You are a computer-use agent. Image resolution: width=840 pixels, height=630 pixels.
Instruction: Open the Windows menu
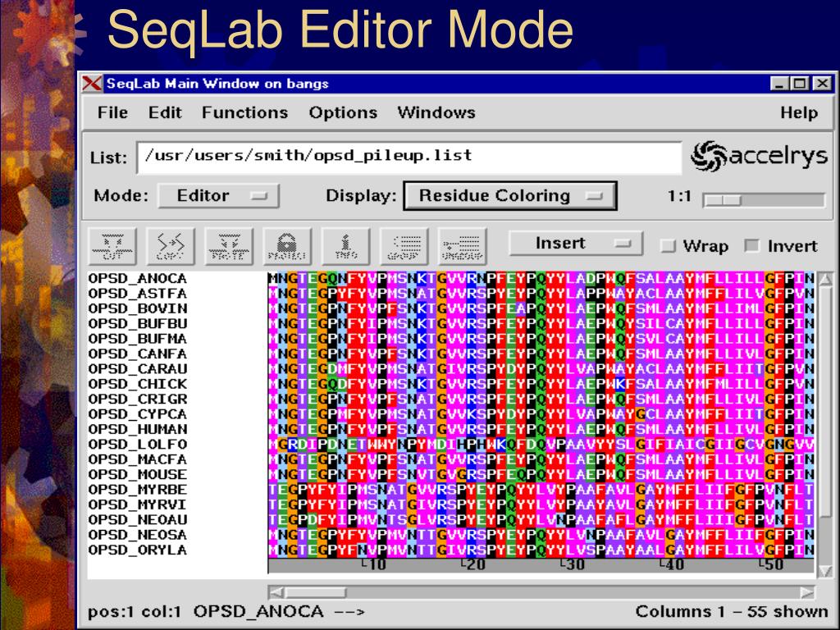click(x=436, y=112)
